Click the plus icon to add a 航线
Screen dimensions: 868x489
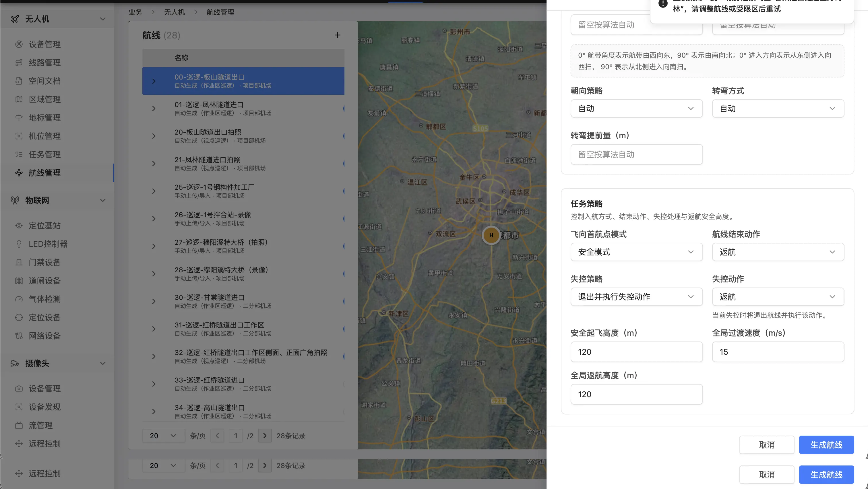337,35
